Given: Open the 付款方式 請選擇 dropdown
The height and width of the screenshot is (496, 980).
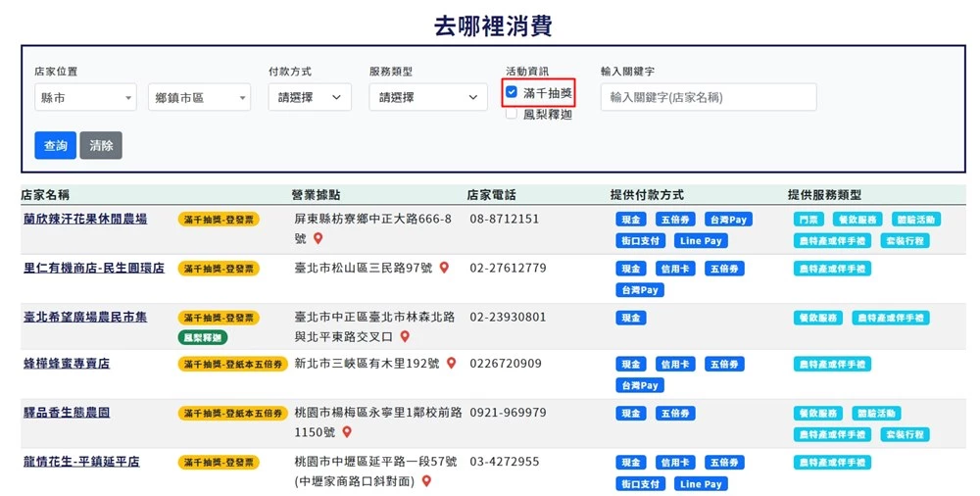Looking at the screenshot, I should (x=310, y=98).
